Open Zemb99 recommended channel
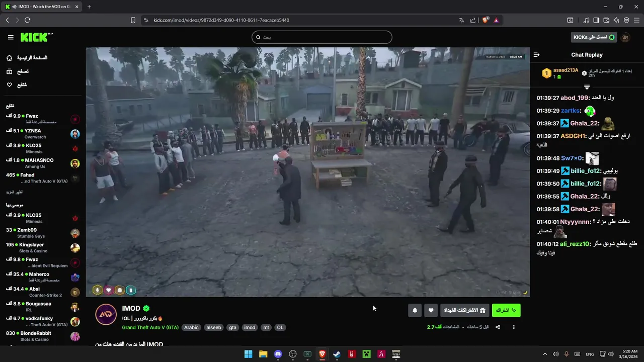Viewport: 644px width, 362px height. [43, 233]
